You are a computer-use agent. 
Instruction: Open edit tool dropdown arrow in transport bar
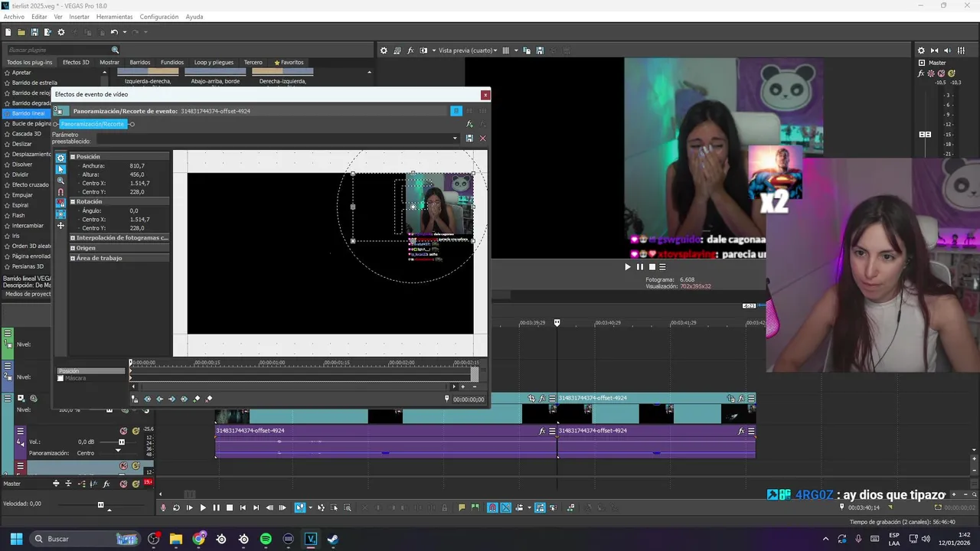[x=309, y=507]
